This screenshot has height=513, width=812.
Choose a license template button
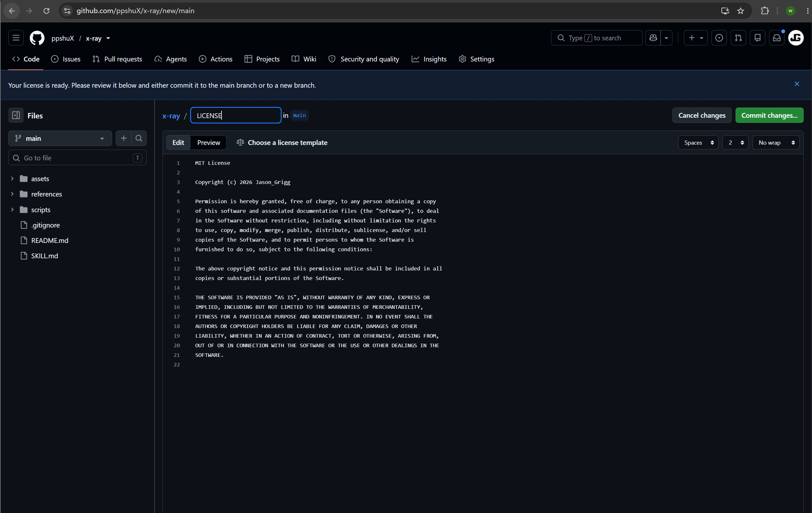282,143
